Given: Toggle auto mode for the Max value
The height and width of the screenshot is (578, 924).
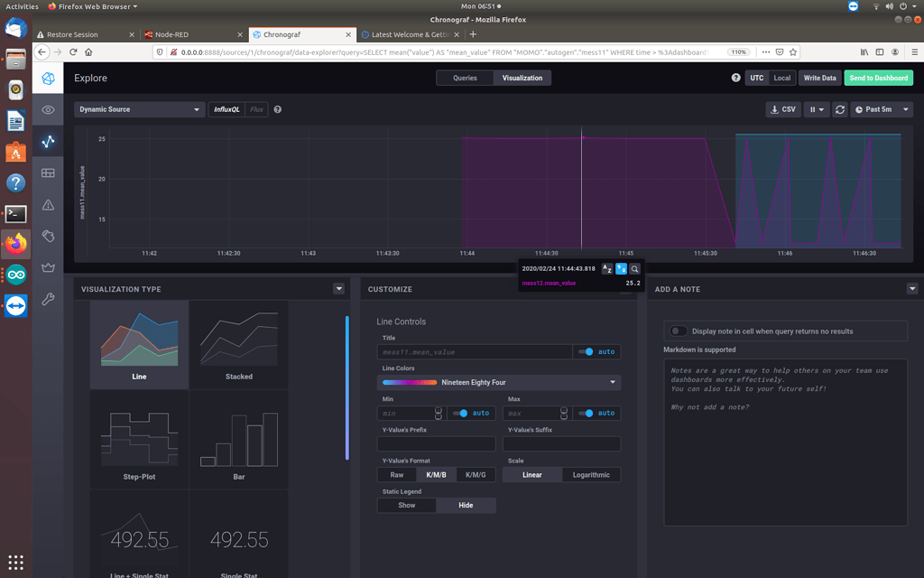Looking at the screenshot, I should [595, 414].
